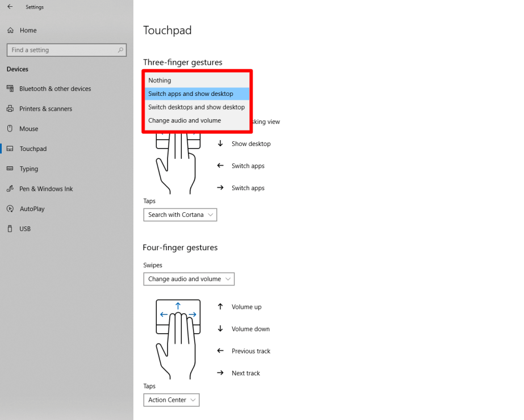Open the USB settings page
This screenshot has width=524, height=420.
[66, 229]
